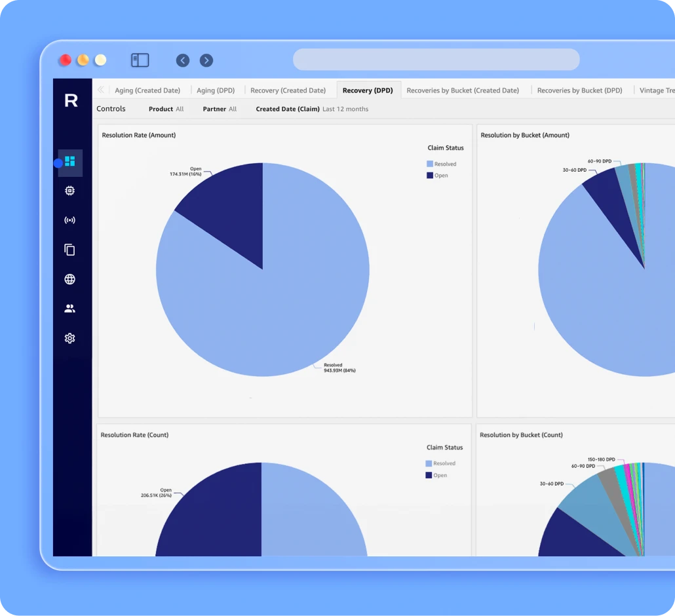Open the users icon in sidebar
This screenshot has height=616, width=675.
tap(70, 309)
